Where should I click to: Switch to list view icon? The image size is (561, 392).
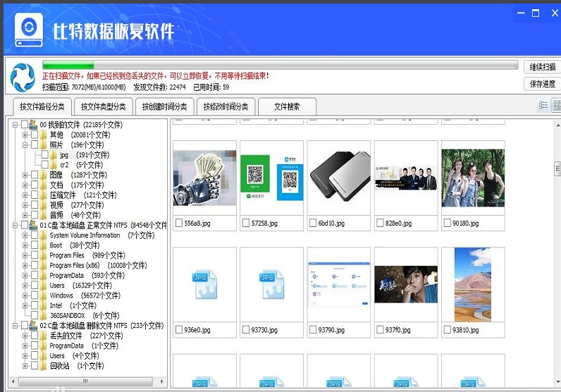(543, 106)
